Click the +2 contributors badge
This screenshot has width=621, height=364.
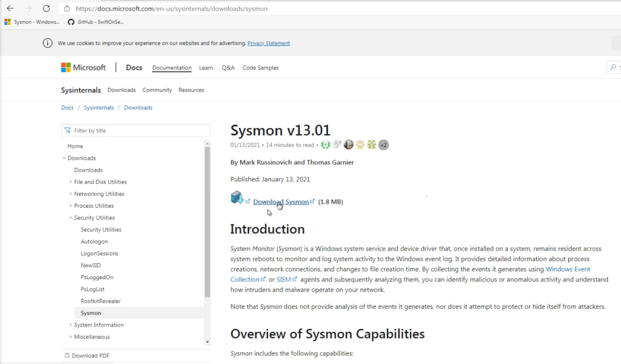pos(383,145)
